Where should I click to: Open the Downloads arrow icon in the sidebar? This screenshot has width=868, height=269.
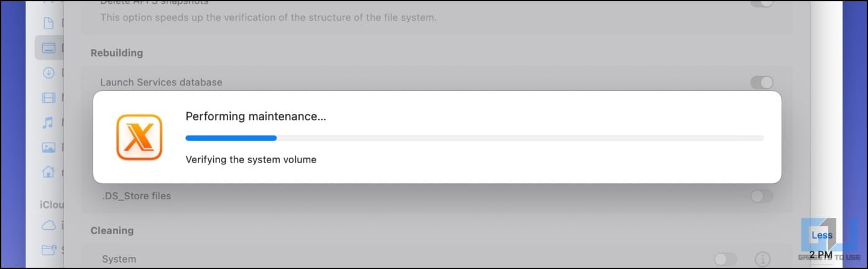pos(48,72)
